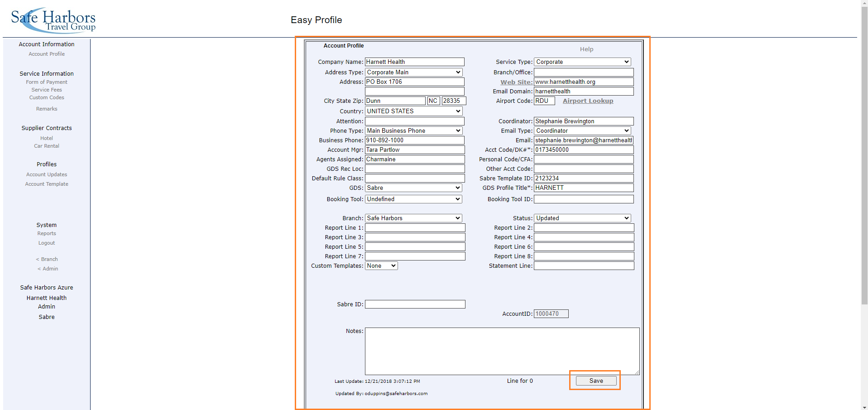Viewport: 868px width, 410px height.
Task: Open Reports under System
Action: click(47, 233)
